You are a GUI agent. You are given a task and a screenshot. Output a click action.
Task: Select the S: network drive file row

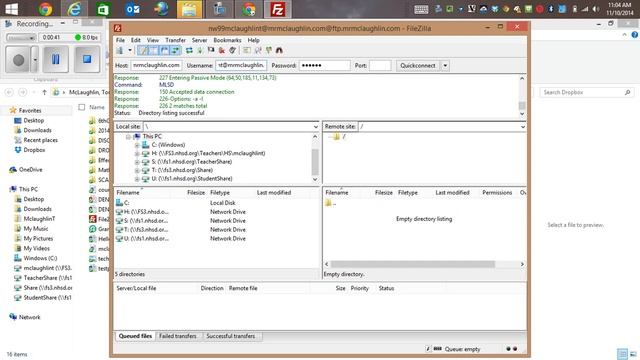click(x=217, y=221)
